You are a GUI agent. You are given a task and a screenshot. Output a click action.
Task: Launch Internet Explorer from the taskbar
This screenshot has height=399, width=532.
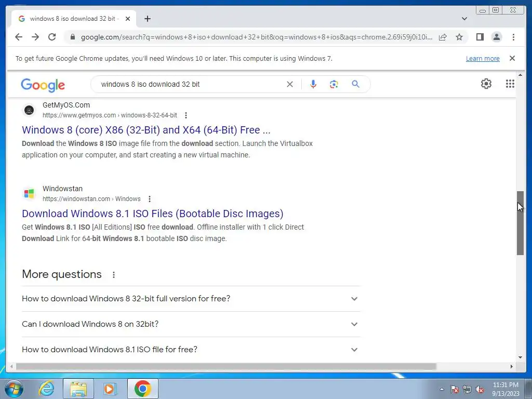(x=46, y=389)
